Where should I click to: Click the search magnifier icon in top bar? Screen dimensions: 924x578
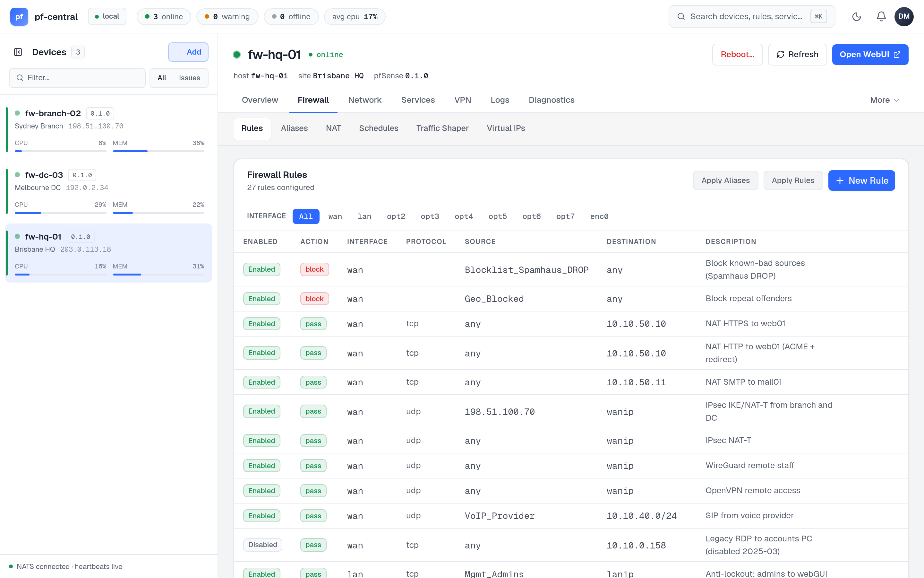681,16
